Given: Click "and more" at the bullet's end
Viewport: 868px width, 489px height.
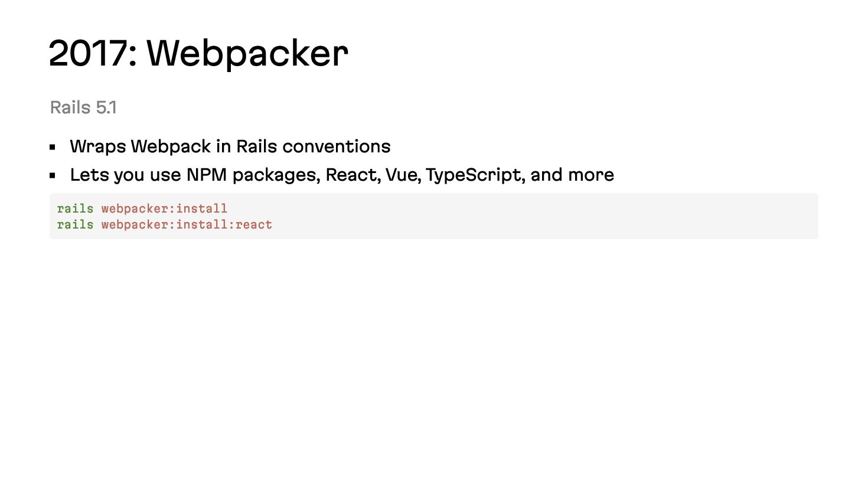Looking at the screenshot, I should (x=572, y=175).
